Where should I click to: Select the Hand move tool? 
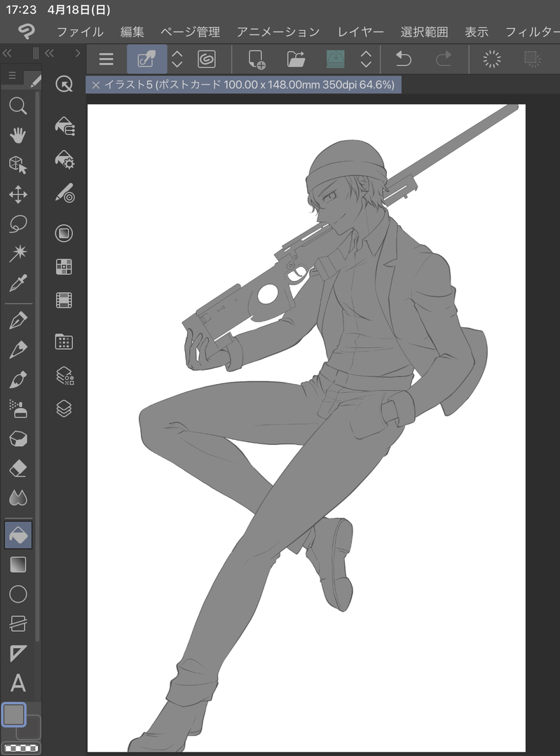[x=18, y=135]
